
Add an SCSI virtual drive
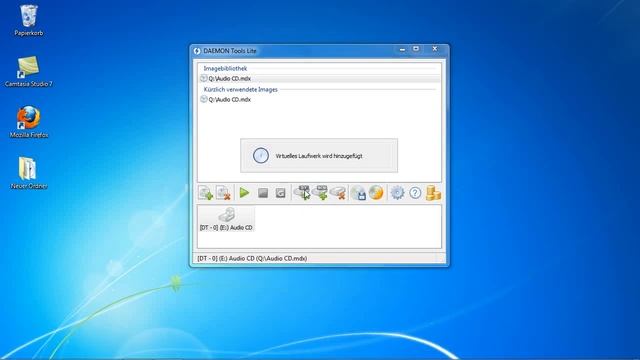click(320, 193)
